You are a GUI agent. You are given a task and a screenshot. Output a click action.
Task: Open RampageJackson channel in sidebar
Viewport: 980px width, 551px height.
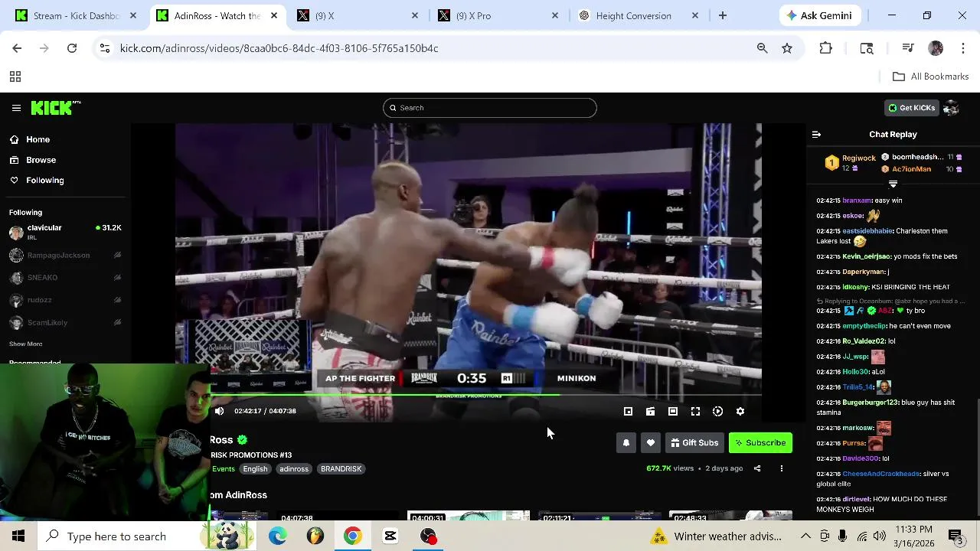pyautogui.click(x=65, y=256)
